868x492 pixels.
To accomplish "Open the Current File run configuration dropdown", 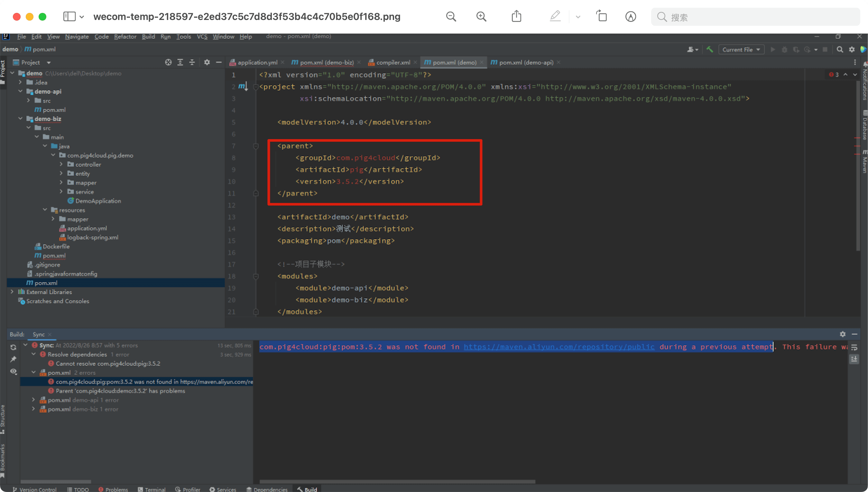I will pyautogui.click(x=741, y=50).
